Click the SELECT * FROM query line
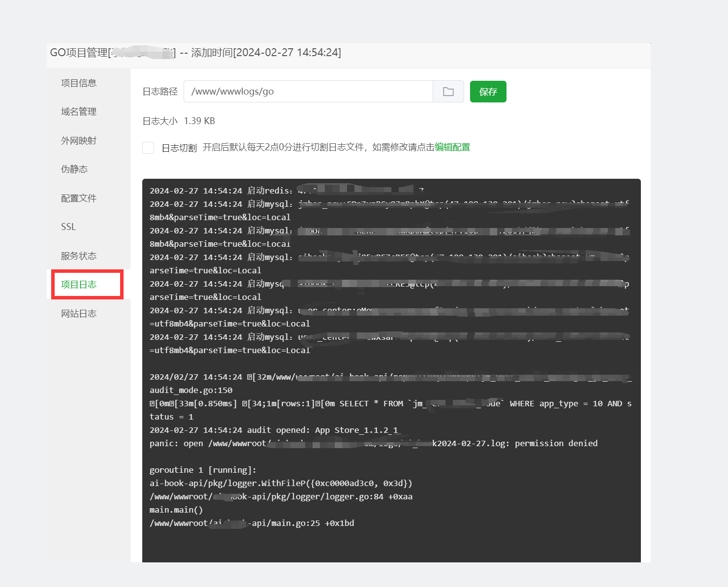 tap(390, 403)
